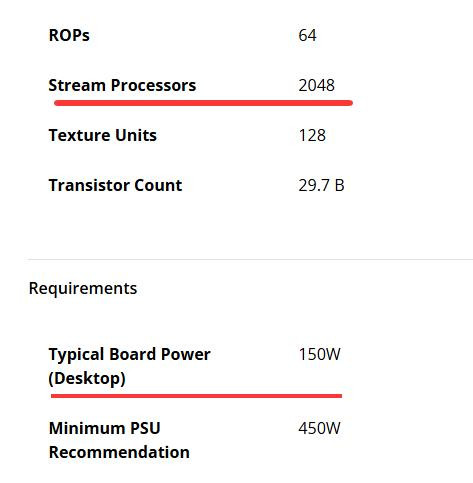Image resolution: width=473 pixels, height=483 pixels.
Task: Click red underline beneath Typical Board Power
Action: [x=196, y=396]
